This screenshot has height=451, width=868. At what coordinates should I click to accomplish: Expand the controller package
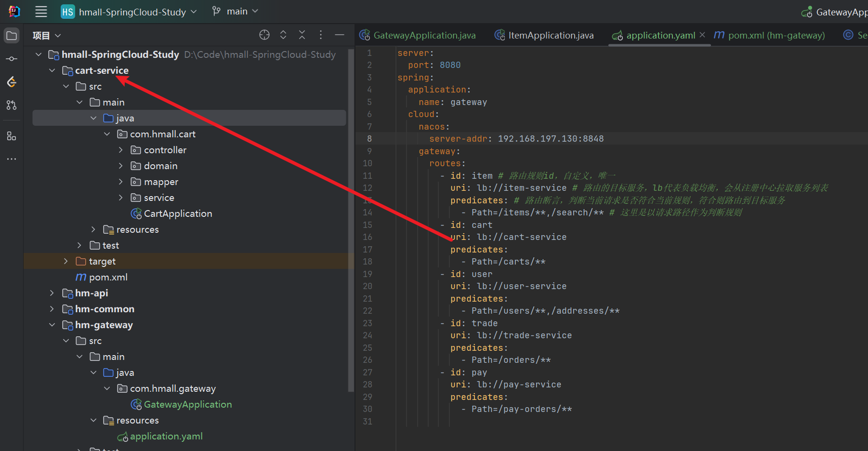[x=121, y=150]
